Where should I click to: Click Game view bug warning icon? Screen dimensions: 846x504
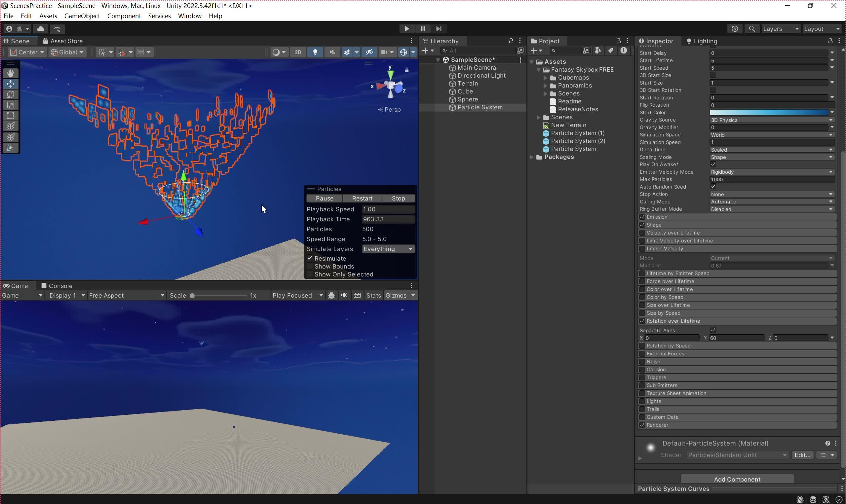331,296
